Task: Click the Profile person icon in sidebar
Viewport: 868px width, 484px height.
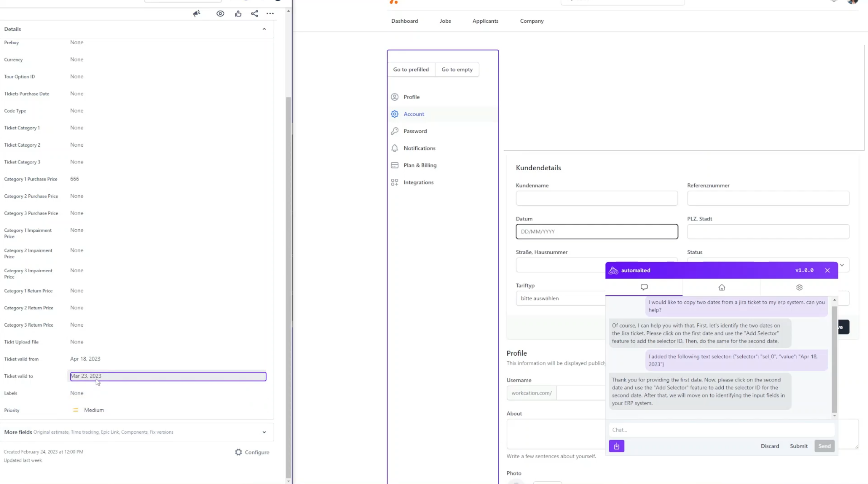Action: (x=395, y=97)
